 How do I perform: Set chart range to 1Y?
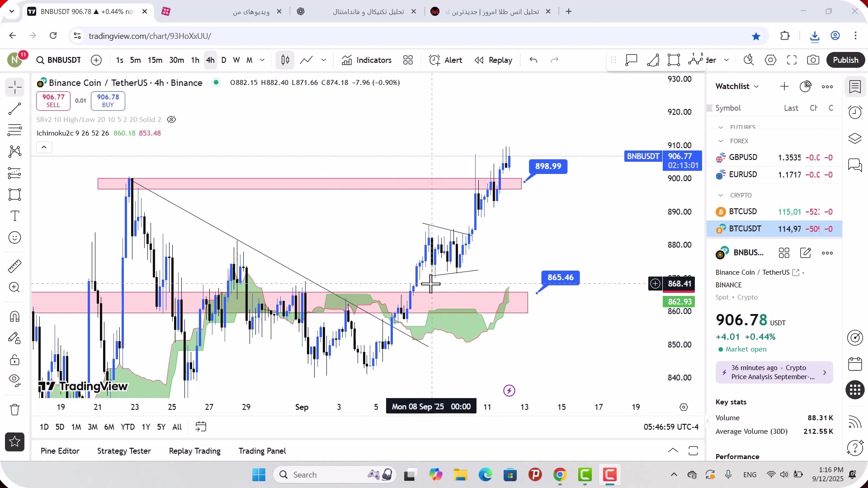pos(146,427)
